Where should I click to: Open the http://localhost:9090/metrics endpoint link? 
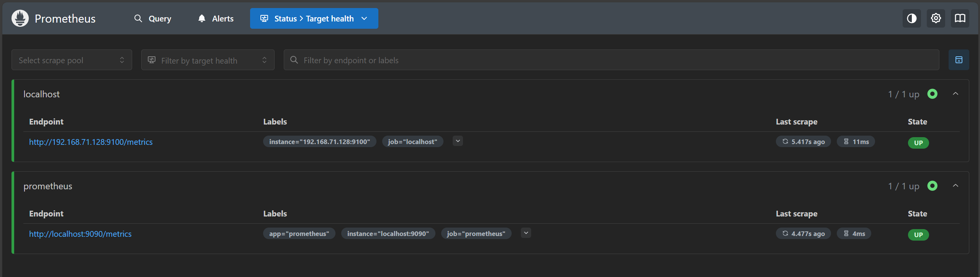(x=80, y=234)
